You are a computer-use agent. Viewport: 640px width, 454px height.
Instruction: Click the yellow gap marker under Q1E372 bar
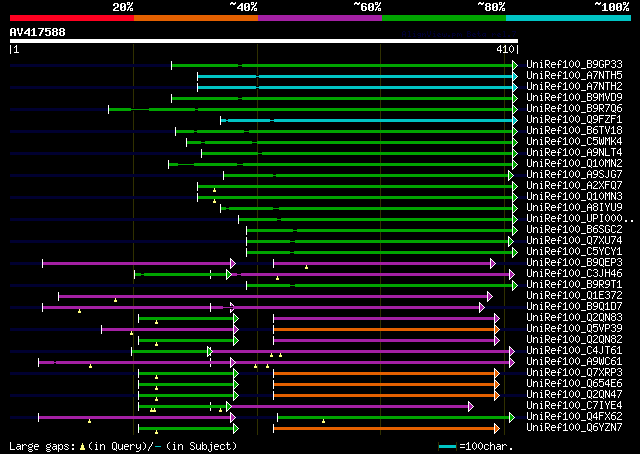tap(116, 300)
